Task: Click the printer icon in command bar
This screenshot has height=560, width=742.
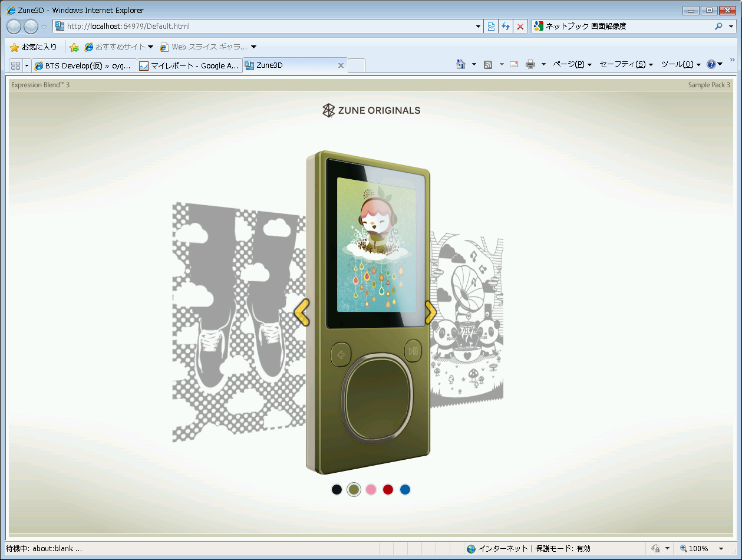Action: coord(530,65)
